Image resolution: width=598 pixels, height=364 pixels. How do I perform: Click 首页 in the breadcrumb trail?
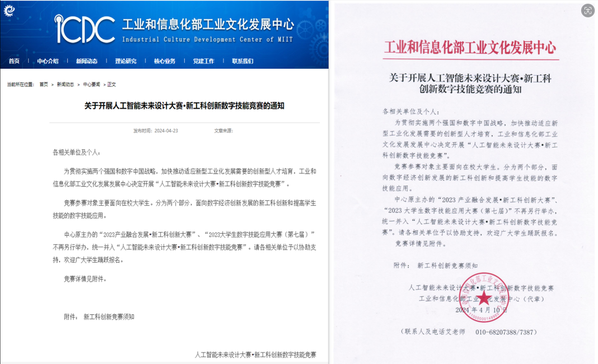tap(44, 85)
